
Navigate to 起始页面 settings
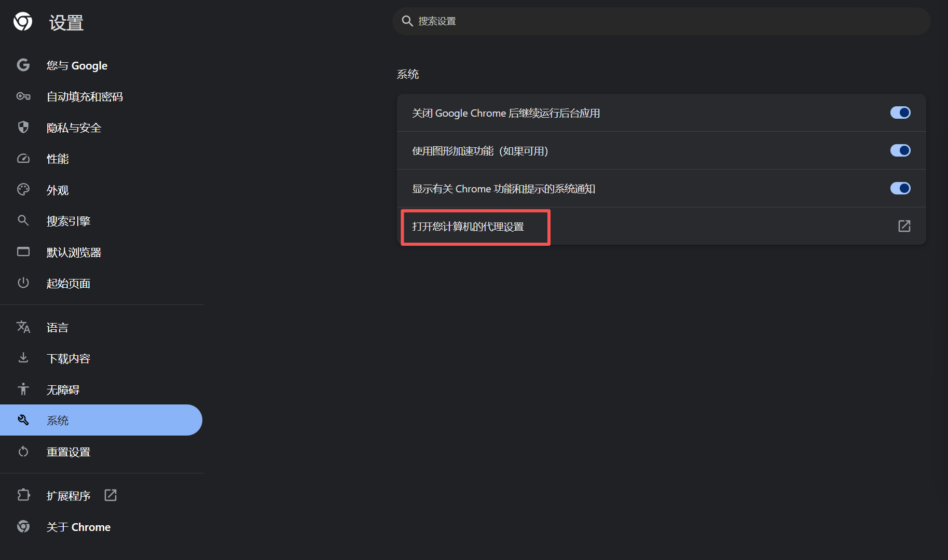68,284
